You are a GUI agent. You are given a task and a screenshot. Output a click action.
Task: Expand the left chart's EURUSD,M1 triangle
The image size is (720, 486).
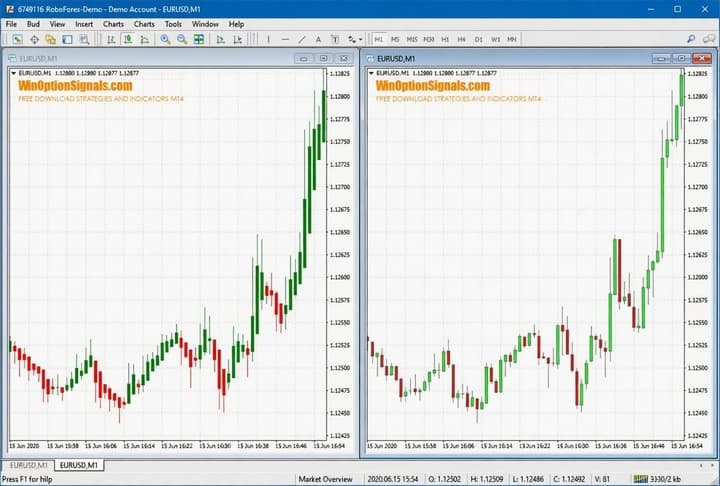pos(13,73)
